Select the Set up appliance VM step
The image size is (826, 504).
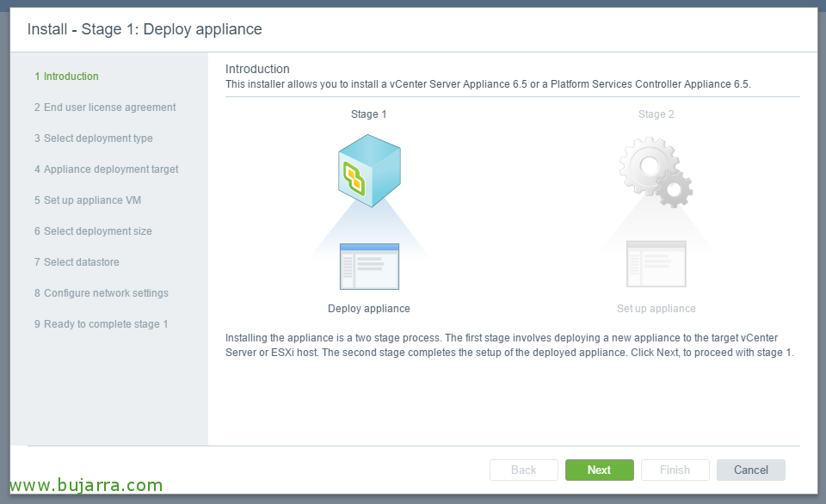pos(88,200)
